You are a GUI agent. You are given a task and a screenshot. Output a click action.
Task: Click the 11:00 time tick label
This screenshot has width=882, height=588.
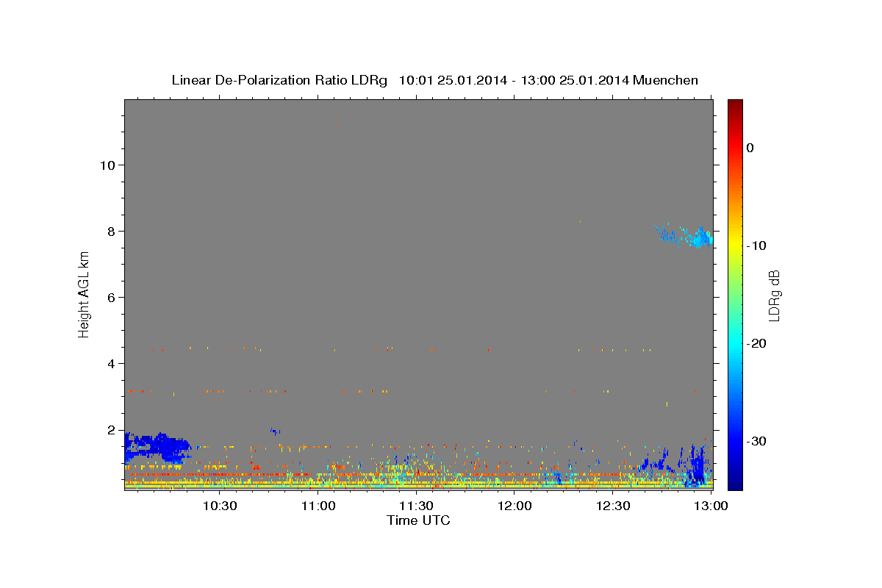pyautogui.click(x=318, y=506)
